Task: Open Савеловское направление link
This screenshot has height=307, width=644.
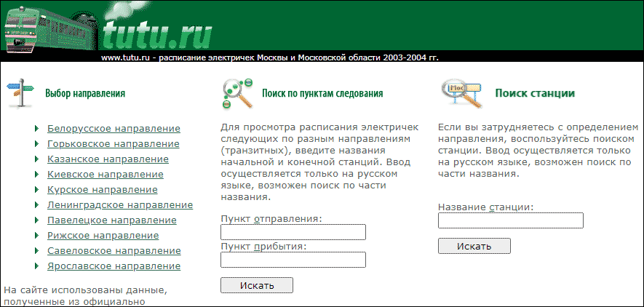Action: (x=114, y=251)
